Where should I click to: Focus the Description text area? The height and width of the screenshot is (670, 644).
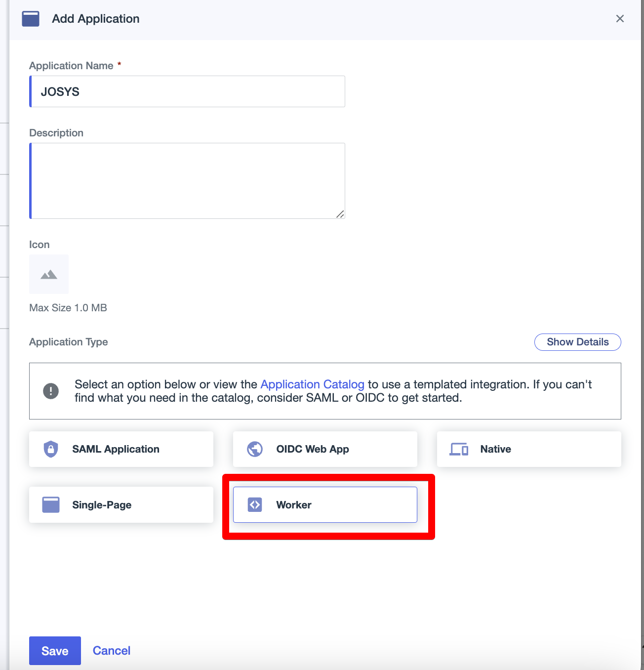pyautogui.click(x=187, y=181)
